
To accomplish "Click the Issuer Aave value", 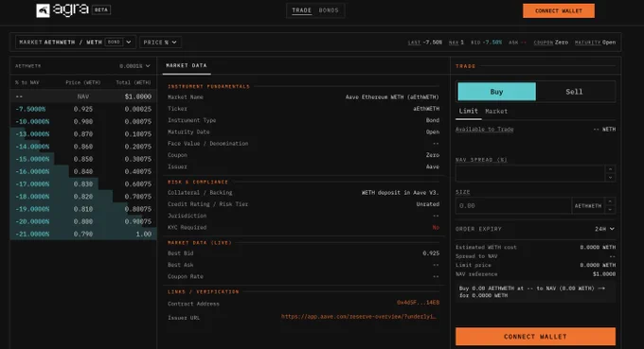I will (x=433, y=166).
